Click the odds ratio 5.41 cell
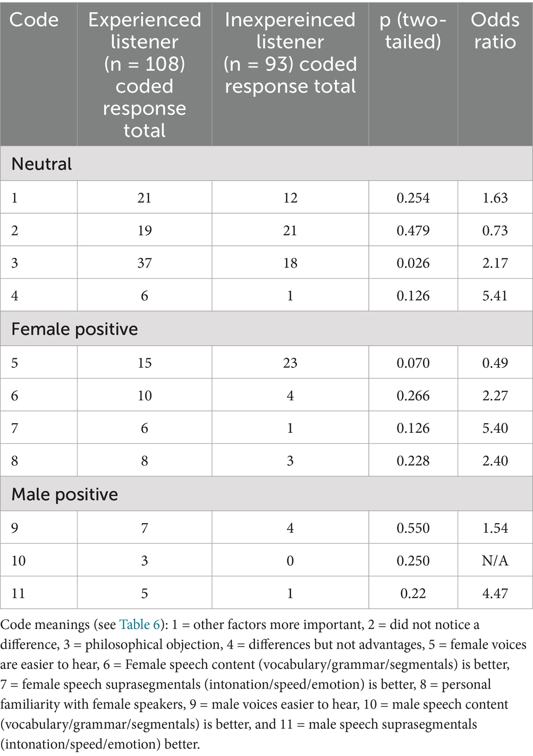This screenshot has width=533, height=756. coord(495,296)
